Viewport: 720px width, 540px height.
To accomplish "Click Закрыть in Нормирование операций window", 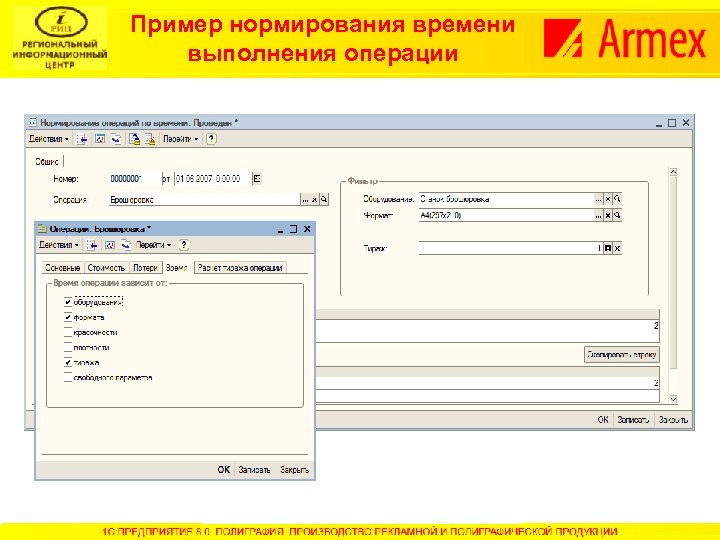I will (x=673, y=420).
